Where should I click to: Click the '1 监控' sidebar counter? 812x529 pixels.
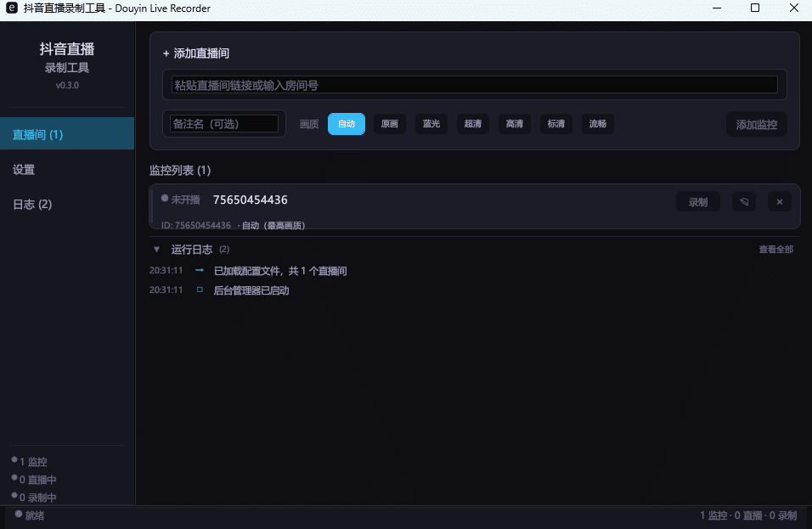pos(30,461)
